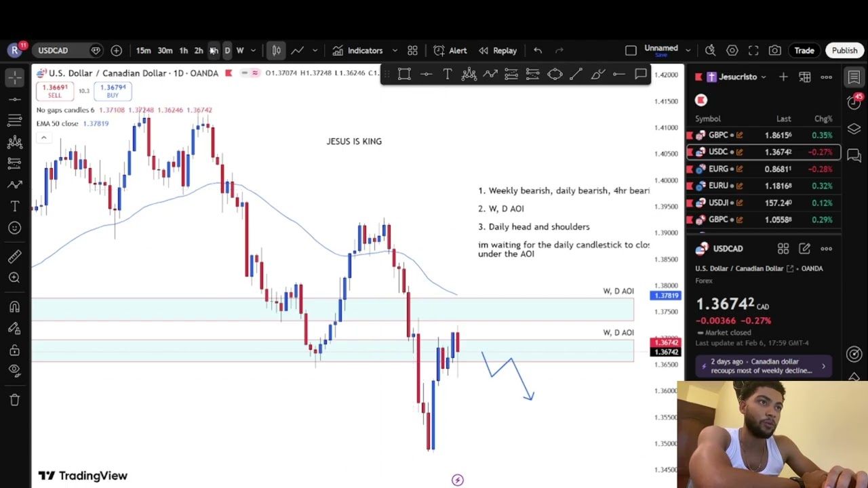Switch to the 15m timeframe

(x=143, y=50)
